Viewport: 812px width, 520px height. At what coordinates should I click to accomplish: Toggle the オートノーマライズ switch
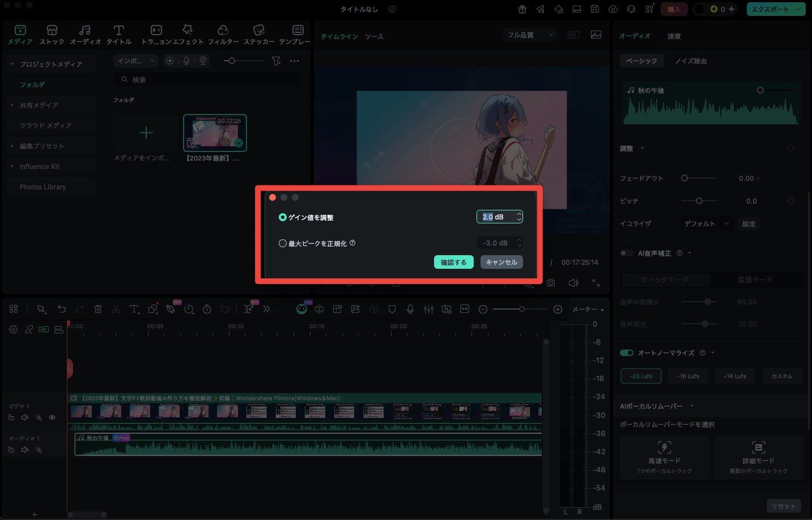(x=627, y=353)
